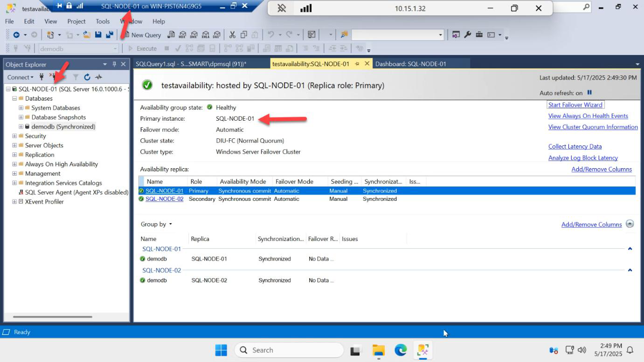This screenshot has width=644, height=362.
Task: Open the Tools menu
Action: (103, 21)
